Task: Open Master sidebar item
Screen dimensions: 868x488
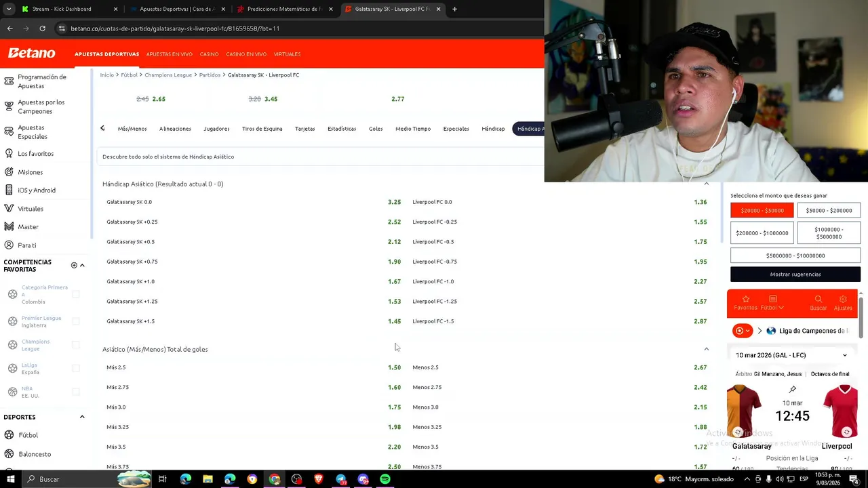Action: pyautogui.click(x=28, y=226)
